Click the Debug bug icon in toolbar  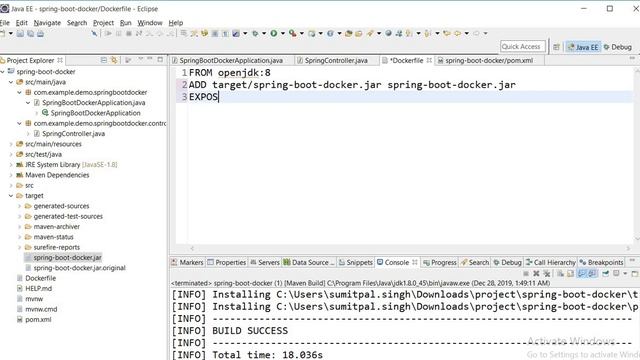point(256,33)
